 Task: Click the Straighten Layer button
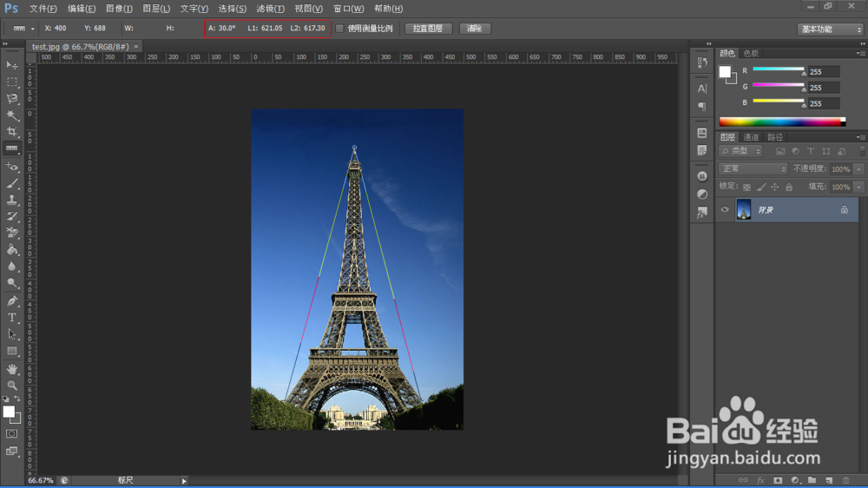pyautogui.click(x=428, y=29)
